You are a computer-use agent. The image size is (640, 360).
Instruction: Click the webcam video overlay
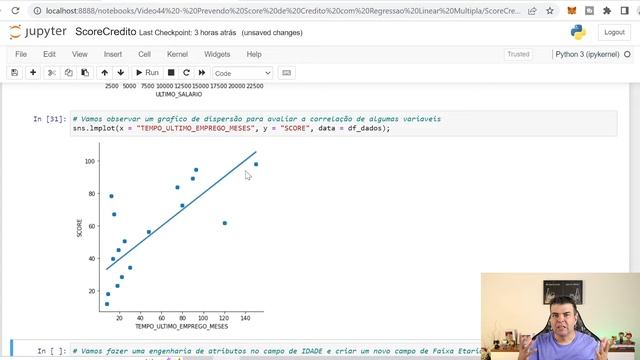click(x=560, y=316)
